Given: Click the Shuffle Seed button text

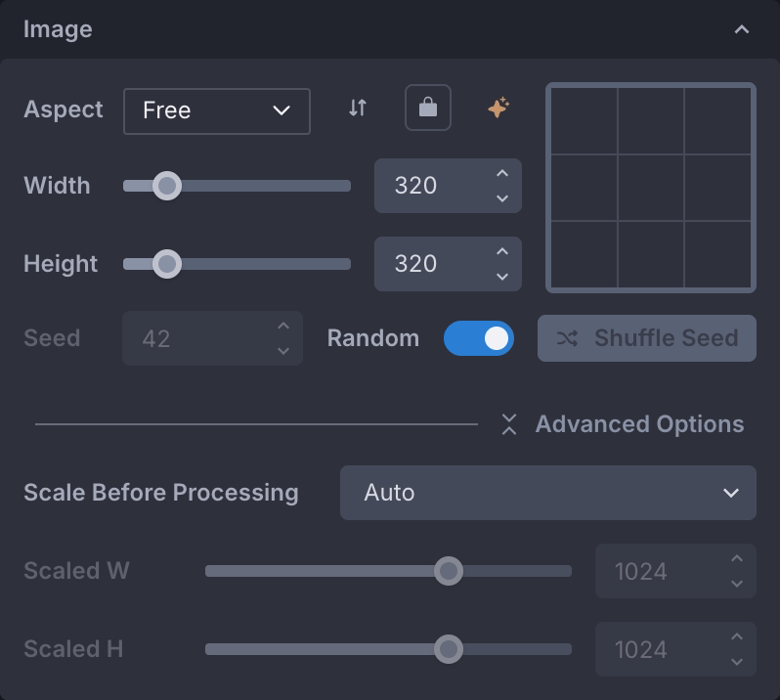Looking at the screenshot, I should pyautogui.click(x=666, y=338).
